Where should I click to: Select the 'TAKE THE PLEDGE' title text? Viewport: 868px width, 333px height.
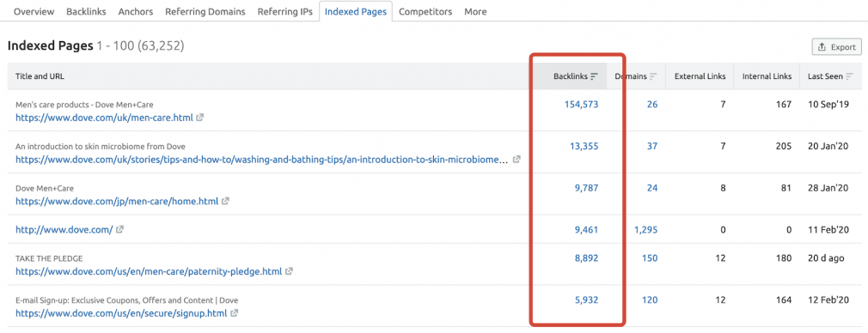tap(49, 258)
